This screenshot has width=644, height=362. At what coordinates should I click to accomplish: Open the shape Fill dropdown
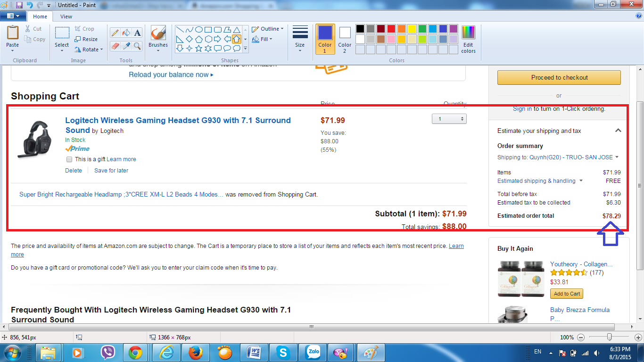coord(262,39)
